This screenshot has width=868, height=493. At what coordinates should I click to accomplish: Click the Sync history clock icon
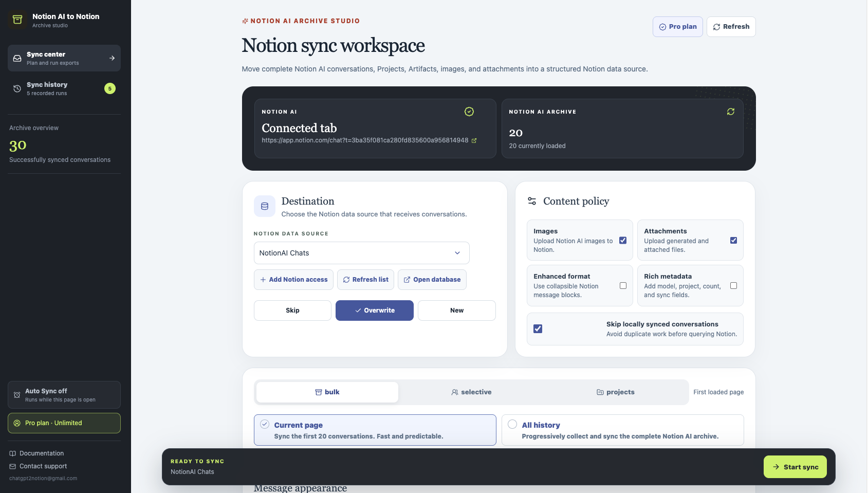click(17, 88)
